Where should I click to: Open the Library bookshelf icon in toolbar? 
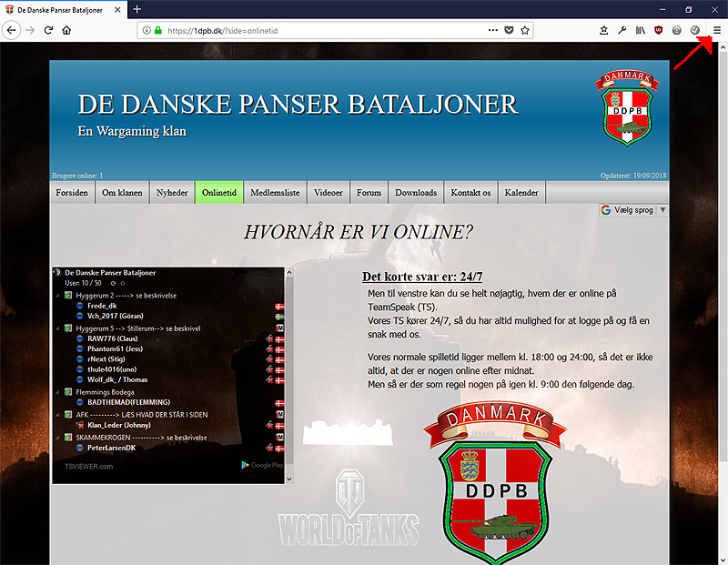pos(641,30)
